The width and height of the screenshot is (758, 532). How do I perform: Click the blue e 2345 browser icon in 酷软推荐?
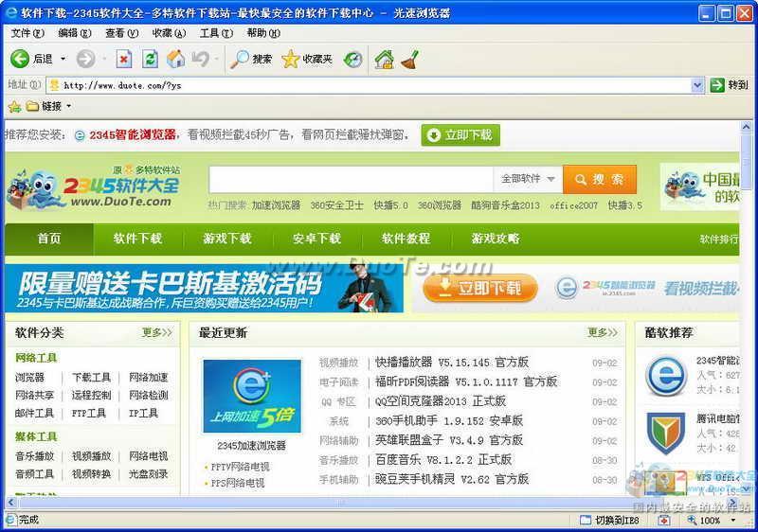[x=666, y=375]
